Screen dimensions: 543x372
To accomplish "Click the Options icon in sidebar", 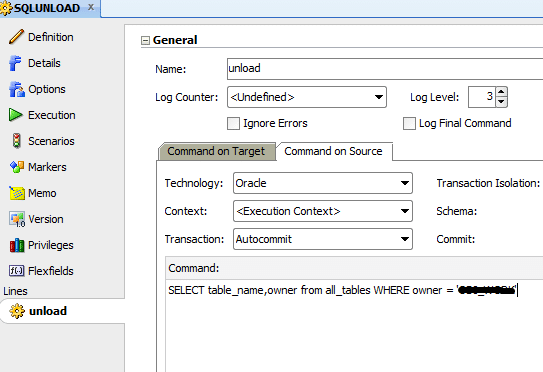I will coord(17,89).
